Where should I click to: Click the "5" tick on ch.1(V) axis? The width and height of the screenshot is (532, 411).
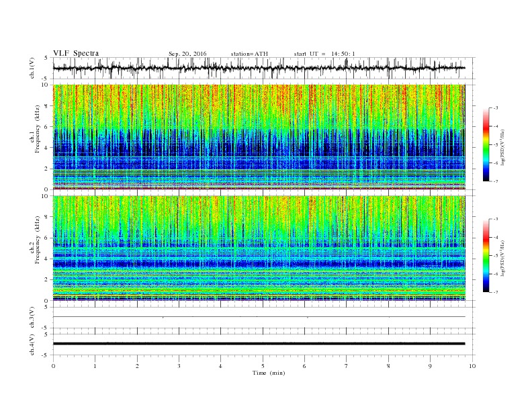pyautogui.click(x=46, y=58)
